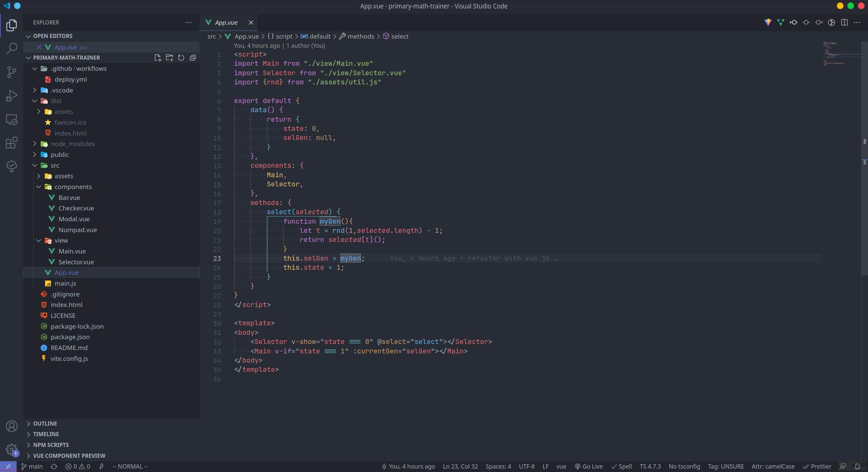868x472 pixels.
Task: Click 'default' in the breadcrumb
Action: click(x=320, y=36)
